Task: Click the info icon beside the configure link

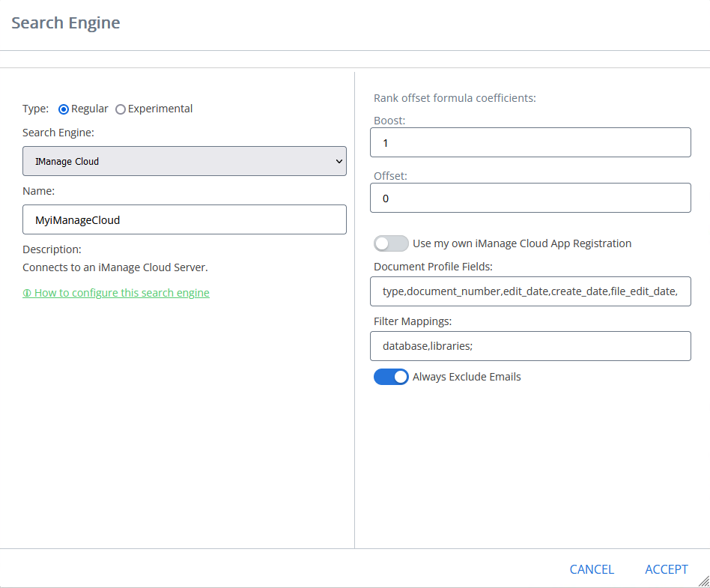Action: [x=27, y=294]
